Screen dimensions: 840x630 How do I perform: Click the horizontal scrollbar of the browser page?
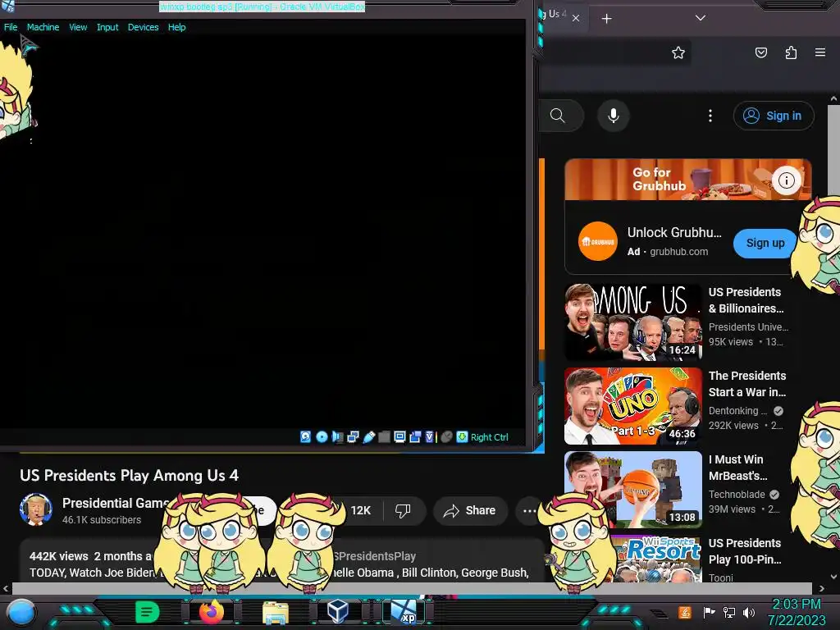(x=413, y=588)
